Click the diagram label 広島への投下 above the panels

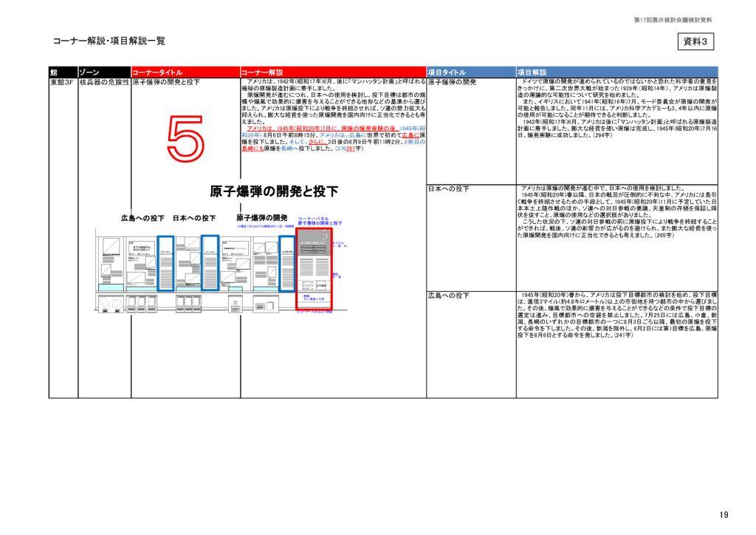pos(142,219)
